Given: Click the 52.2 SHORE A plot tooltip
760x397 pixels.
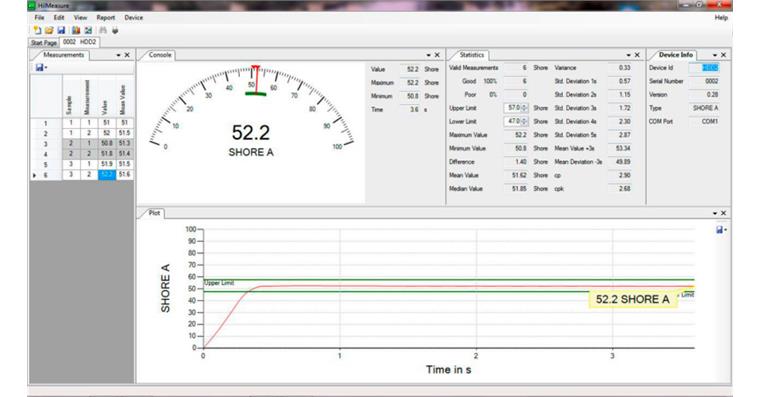Looking at the screenshot, I should pos(633,299).
